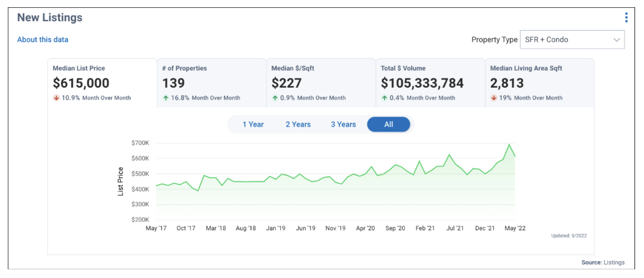Select the 2 Years range
Viewport: 644px width, 278px height.
tap(298, 125)
